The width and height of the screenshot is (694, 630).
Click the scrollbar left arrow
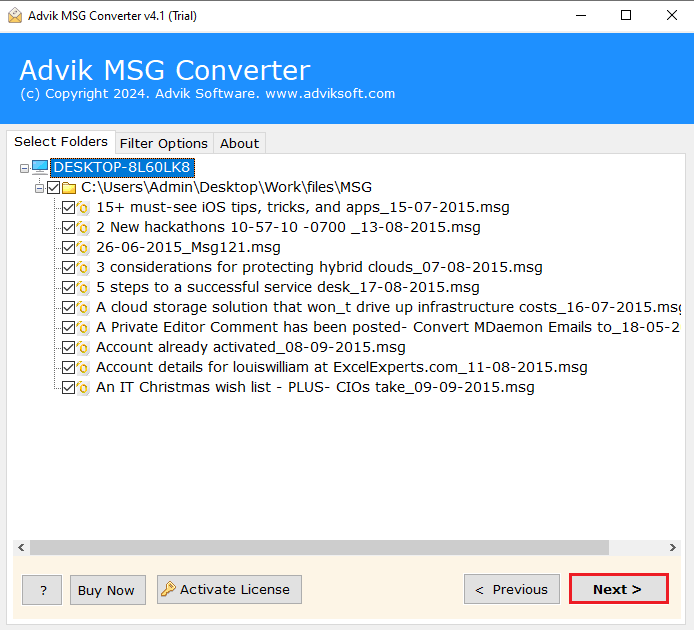coord(21,548)
